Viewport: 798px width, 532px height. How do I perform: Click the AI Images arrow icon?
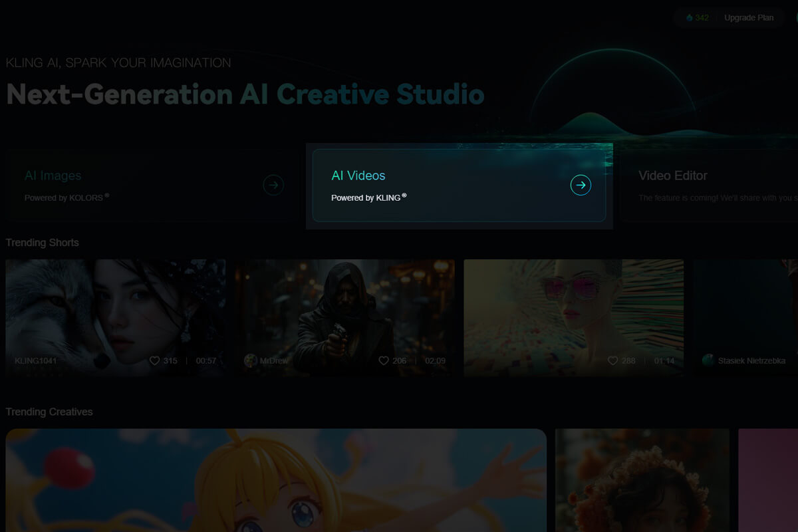273,185
